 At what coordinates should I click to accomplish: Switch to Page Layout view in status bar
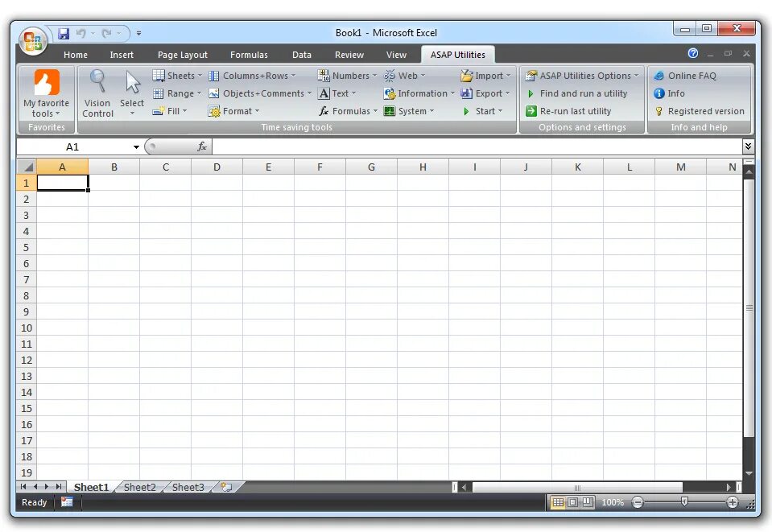tap(572, 502)
